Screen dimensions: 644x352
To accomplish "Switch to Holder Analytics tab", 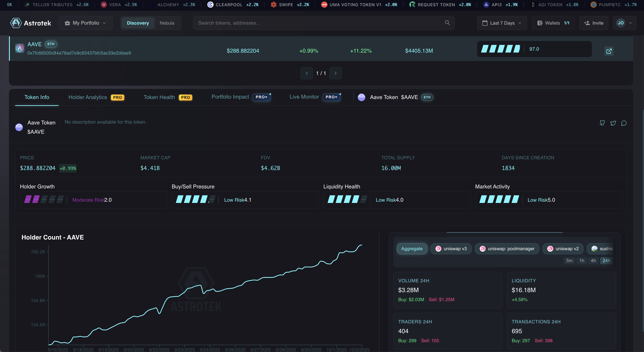I will [88, 97].
